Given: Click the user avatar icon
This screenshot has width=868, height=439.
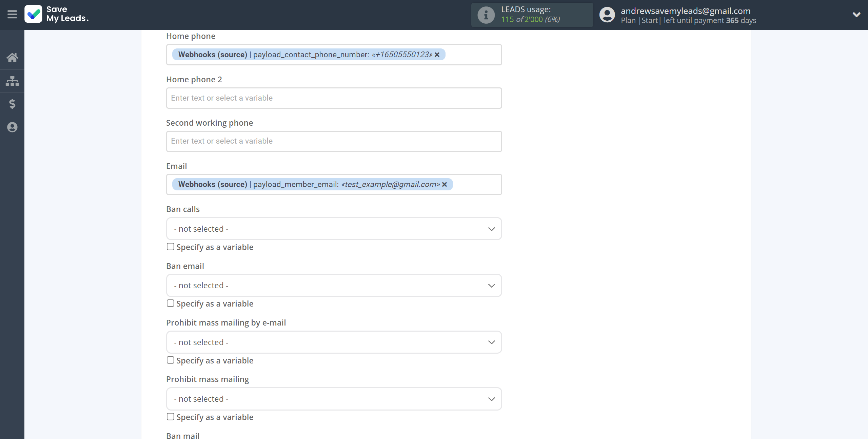Looking at the screenshot, I should (x=607, y=15).
